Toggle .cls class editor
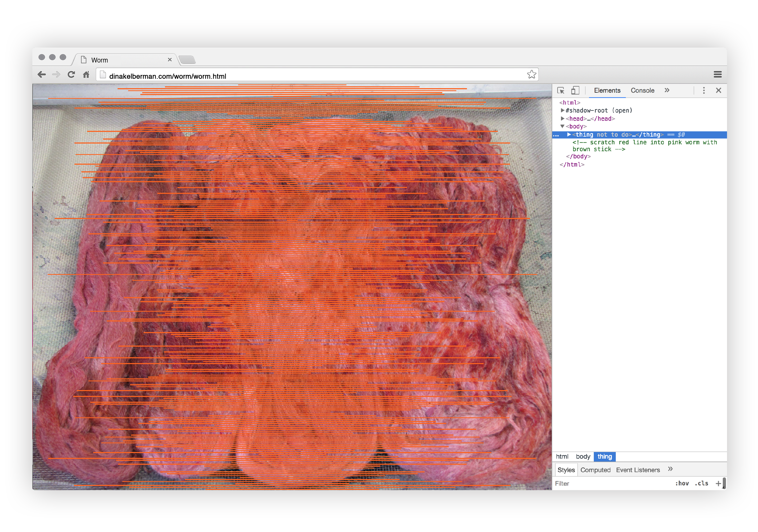This screenshot has width=758, height=532. tap(701, 483)
